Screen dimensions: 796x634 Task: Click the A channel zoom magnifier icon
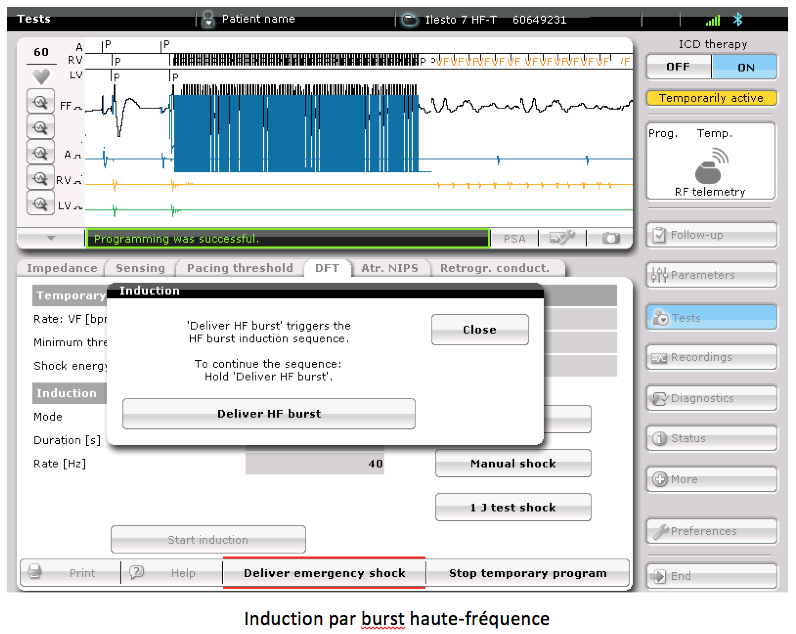tap(40, 154)
